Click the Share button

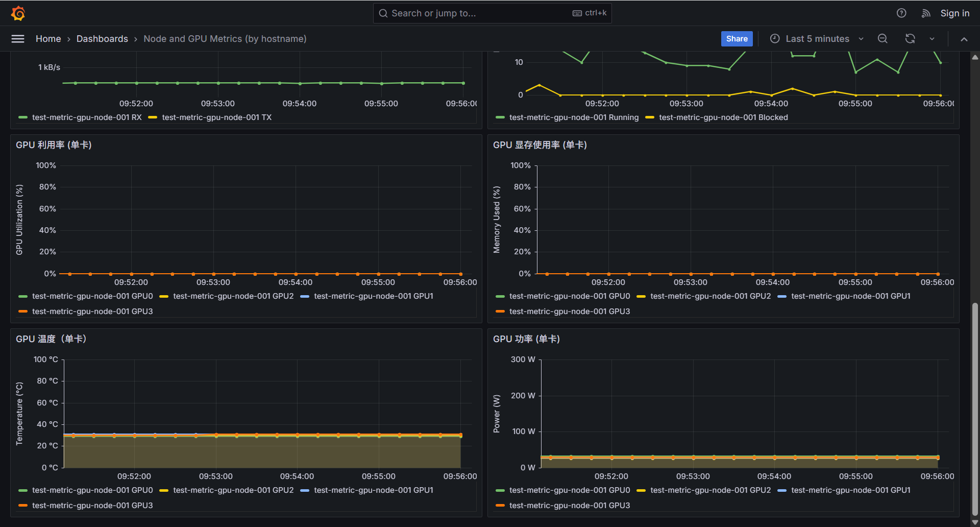click(737, 39)
